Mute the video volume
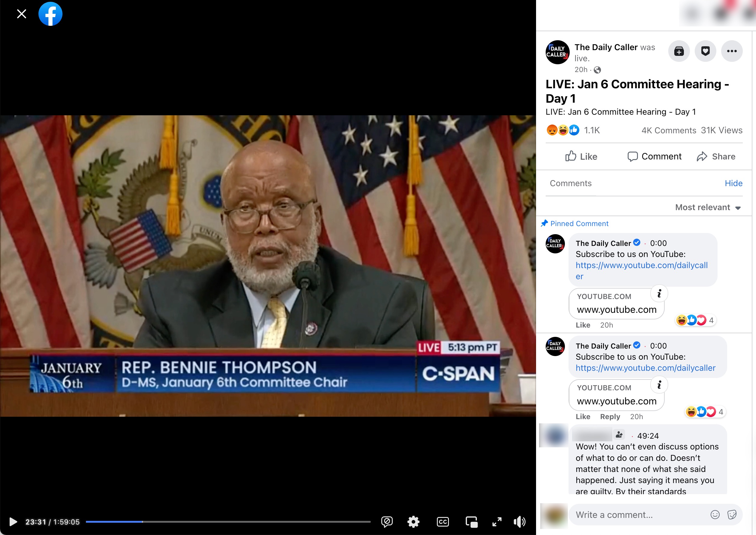756x535 pixels. point(519,521)
